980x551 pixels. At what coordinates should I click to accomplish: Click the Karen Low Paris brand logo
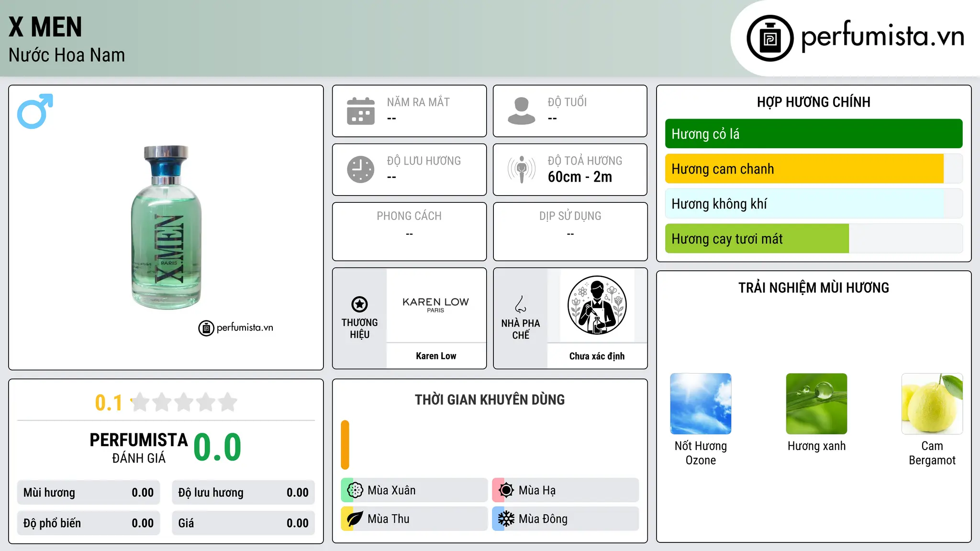436,305
